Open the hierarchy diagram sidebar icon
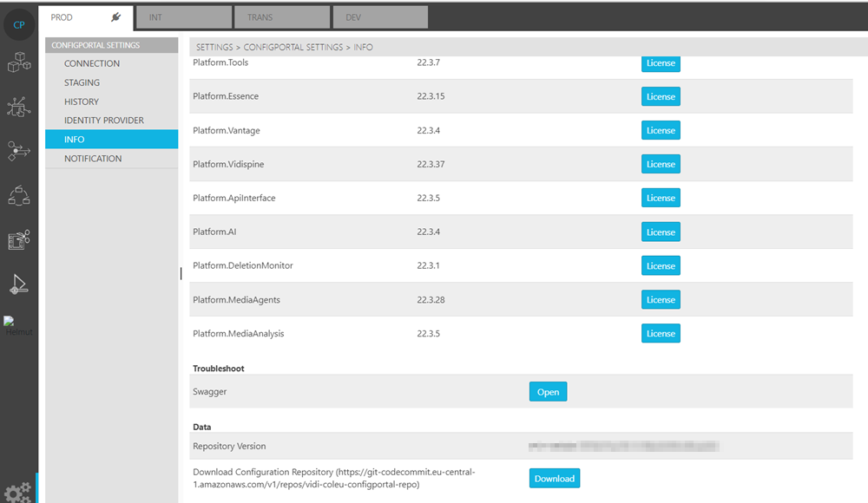 pyautogui.click(x=18, y=196)
